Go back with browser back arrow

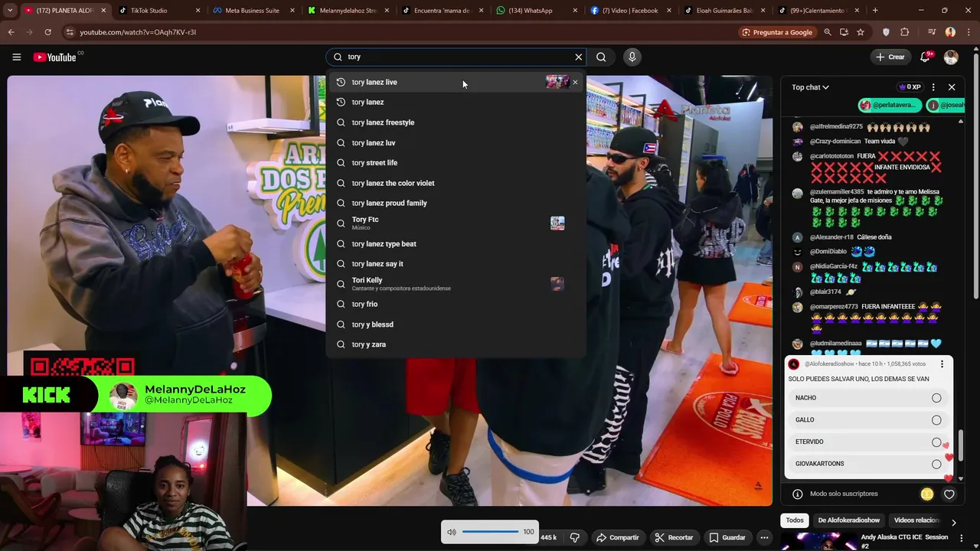pyautogui.click(x=11, y=32)
